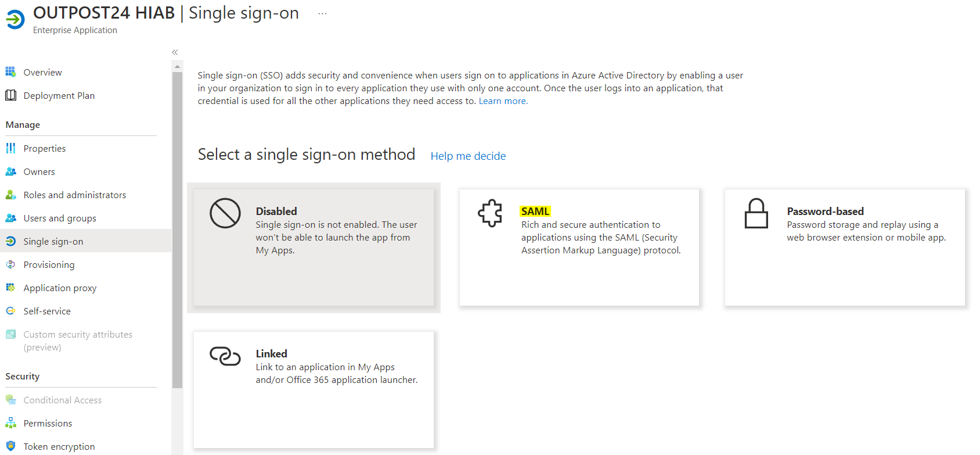Click the Owners people icon

pyautogui.click(x=10, y=171)
